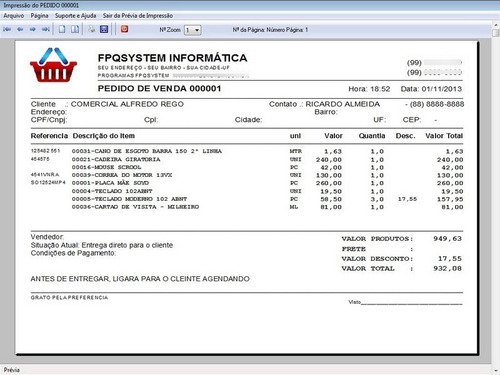Click item 00001-PLACA MÃE description
500x375 pixels.
(x=110, y=183)
